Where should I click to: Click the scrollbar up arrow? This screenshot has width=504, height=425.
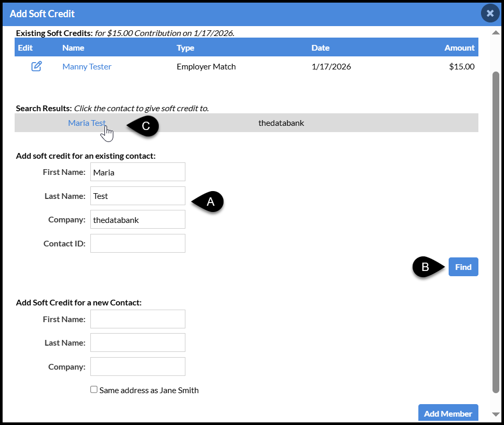pyautogui.click(x=496, y=32)
